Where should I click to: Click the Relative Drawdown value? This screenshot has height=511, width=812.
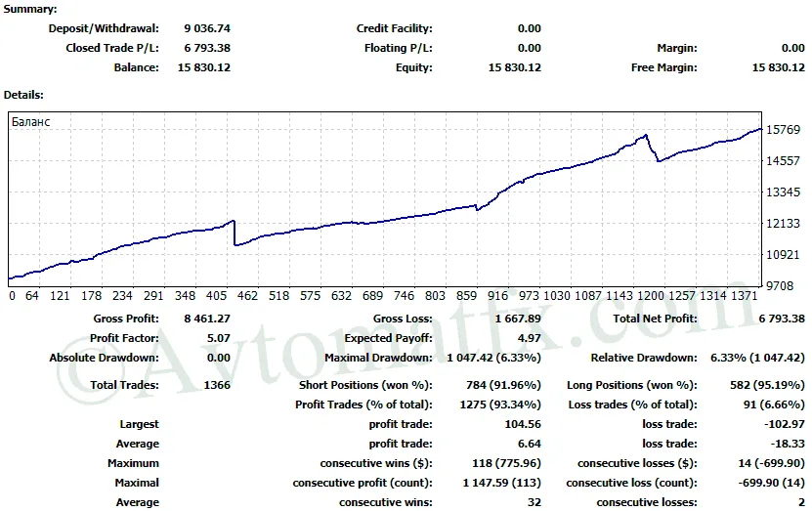pos(757,359)
